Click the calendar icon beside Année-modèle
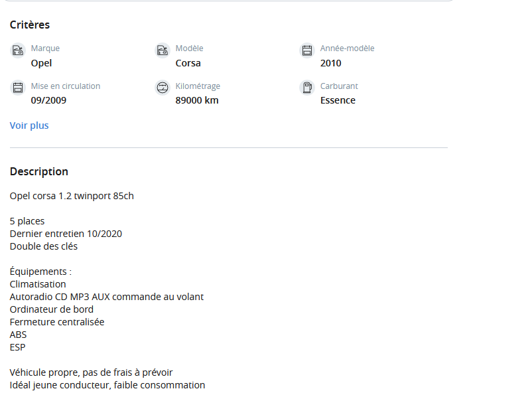This screenshot has width=532, height=399. pos(307,50)
